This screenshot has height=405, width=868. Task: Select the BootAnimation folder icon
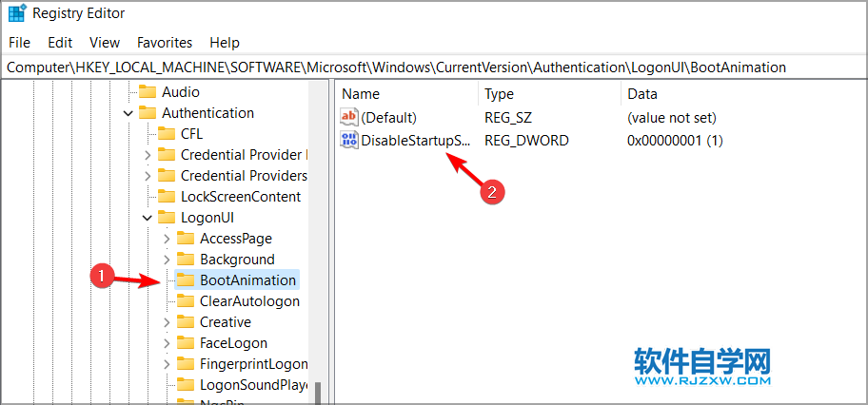185,280
